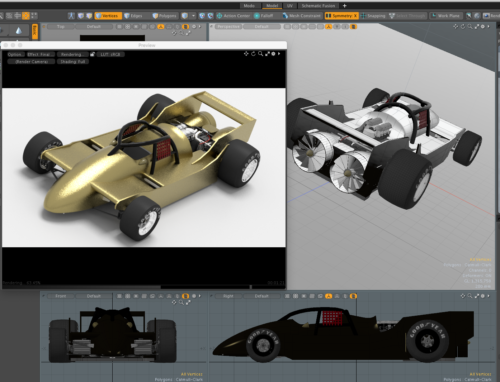
Task: Click the gold car render preview image
Action: [x=144, y=168]
